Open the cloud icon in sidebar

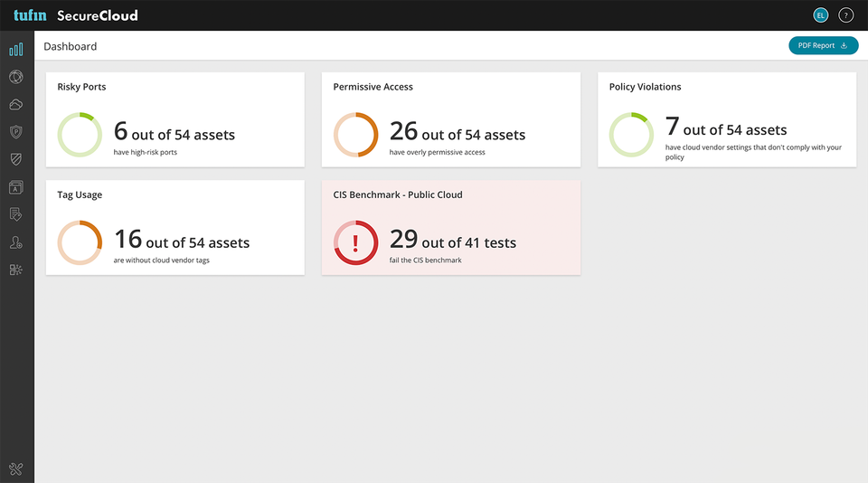(16, 105)
